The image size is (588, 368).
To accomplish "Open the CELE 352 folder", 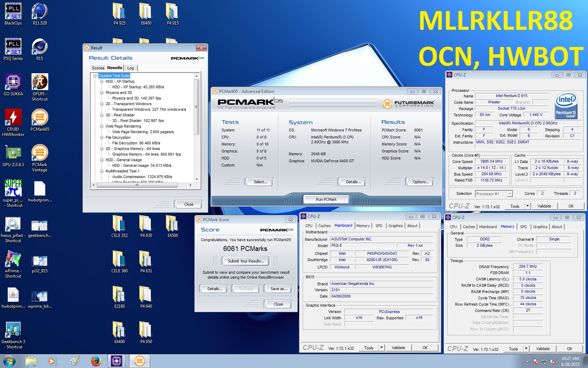I will pyautogui.click(x=120, y=226).
